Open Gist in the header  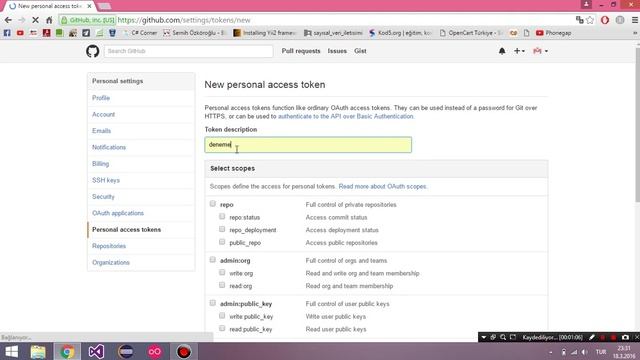click(360, 51)
